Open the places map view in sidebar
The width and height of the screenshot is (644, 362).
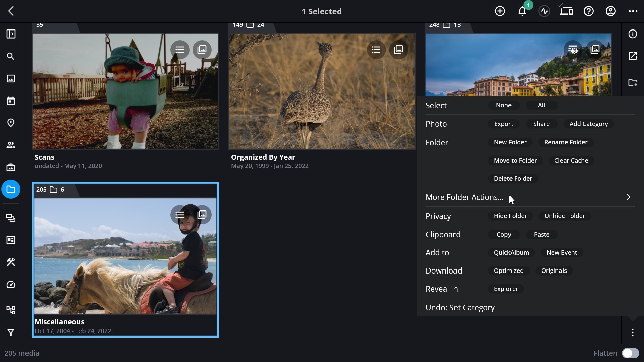[x=11, y=123]
